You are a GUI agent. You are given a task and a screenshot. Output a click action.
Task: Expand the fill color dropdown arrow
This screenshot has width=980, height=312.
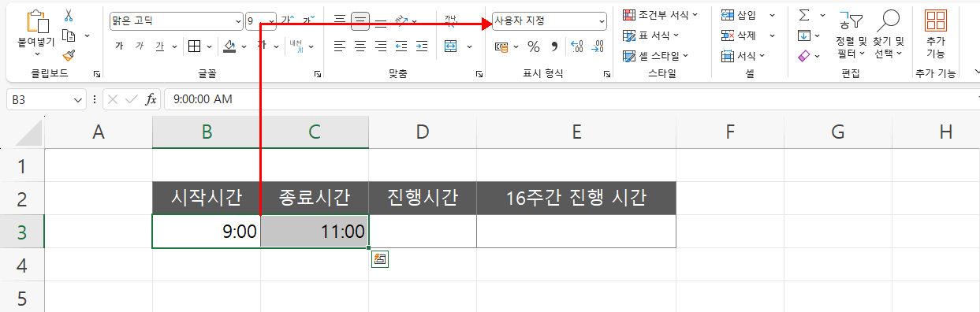click(244, 46)
